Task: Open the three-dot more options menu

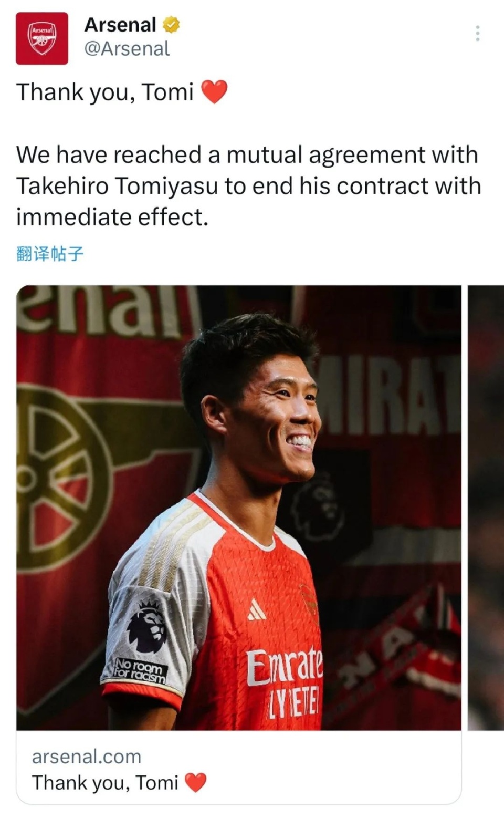Action: [x=477, y=33]
